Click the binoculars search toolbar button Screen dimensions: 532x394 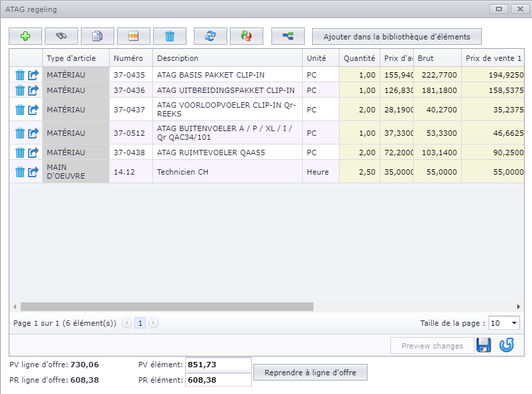point(61,36)
